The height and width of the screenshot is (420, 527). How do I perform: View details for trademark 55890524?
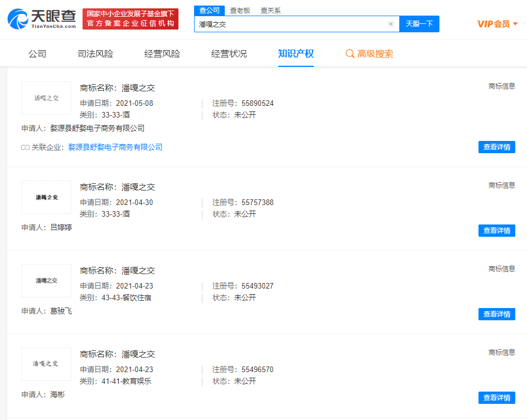point(496,147)
